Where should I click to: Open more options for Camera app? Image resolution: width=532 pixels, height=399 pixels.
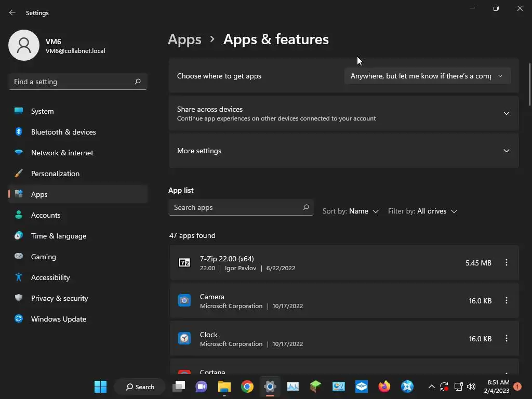coord(506,301)
